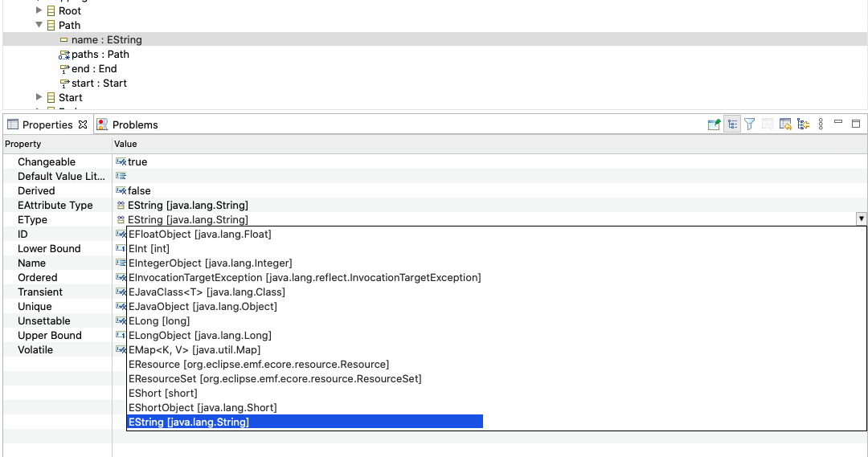This screenshot has width=868, height=457.
Task: Click the EType combo dropdown arrow
Action: (x=861, y=218)
